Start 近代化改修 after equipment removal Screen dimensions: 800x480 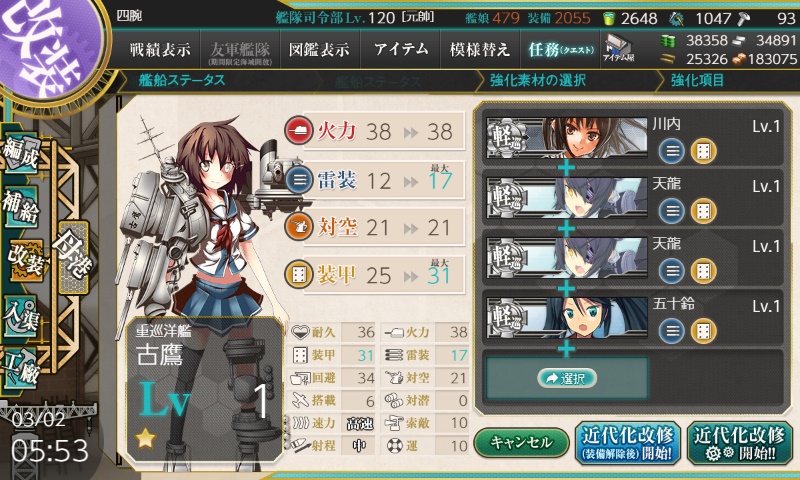(628, 443)
